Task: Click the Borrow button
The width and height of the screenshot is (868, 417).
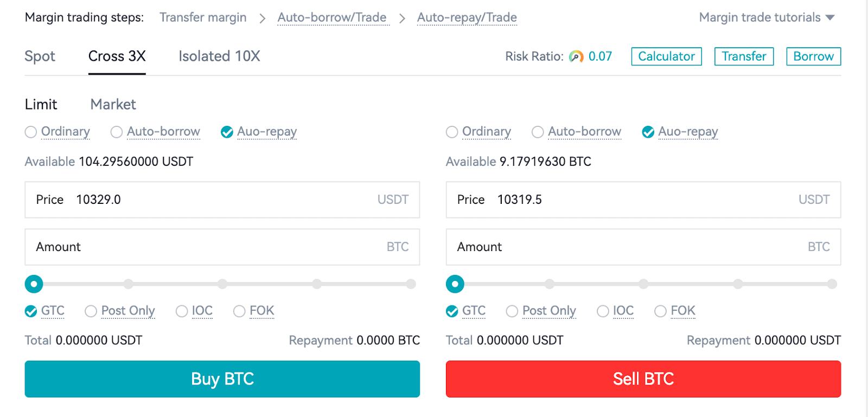Action: pyautogui.click(x=813, y=56)
